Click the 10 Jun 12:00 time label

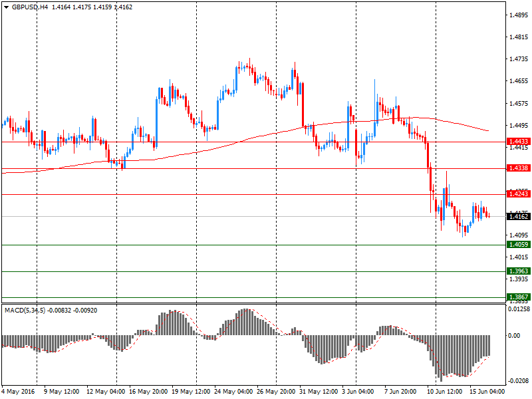[444, 392]
